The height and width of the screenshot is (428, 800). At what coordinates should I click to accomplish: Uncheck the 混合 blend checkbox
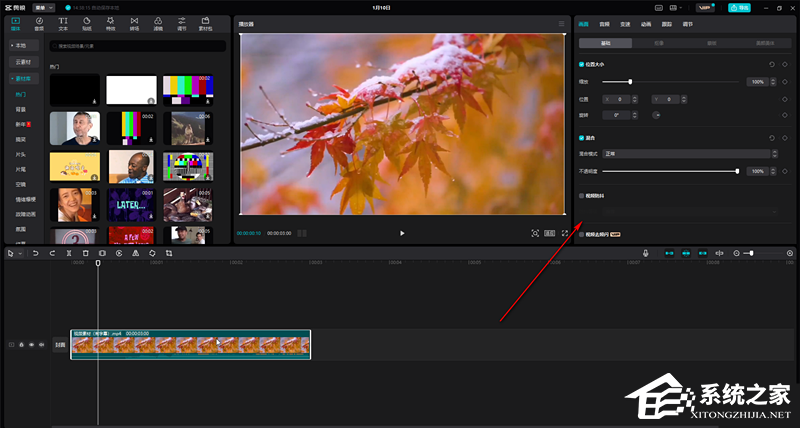(582, 137)
